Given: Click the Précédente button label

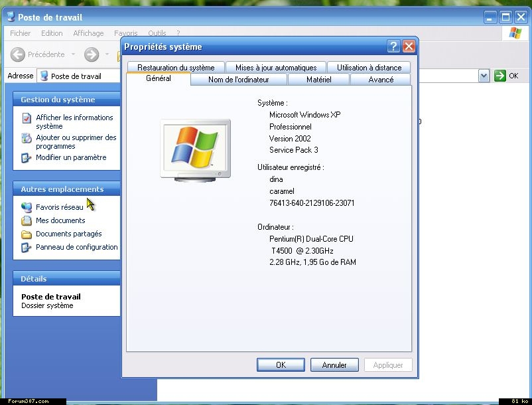Looking at the screenshot, I should click(x=46, y=54).
